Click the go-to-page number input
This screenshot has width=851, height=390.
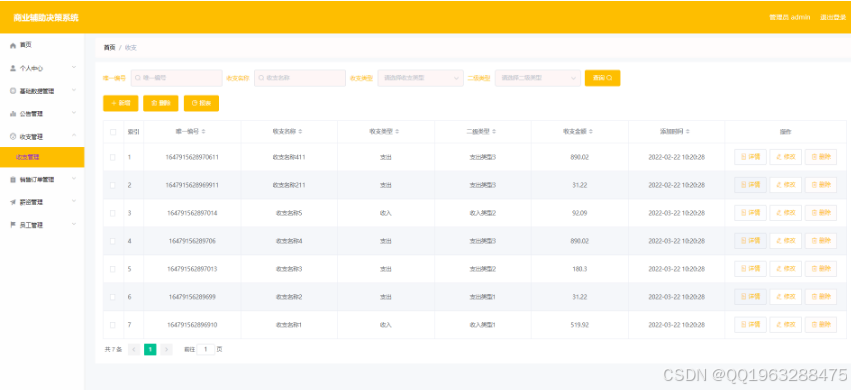coord(206,349)
